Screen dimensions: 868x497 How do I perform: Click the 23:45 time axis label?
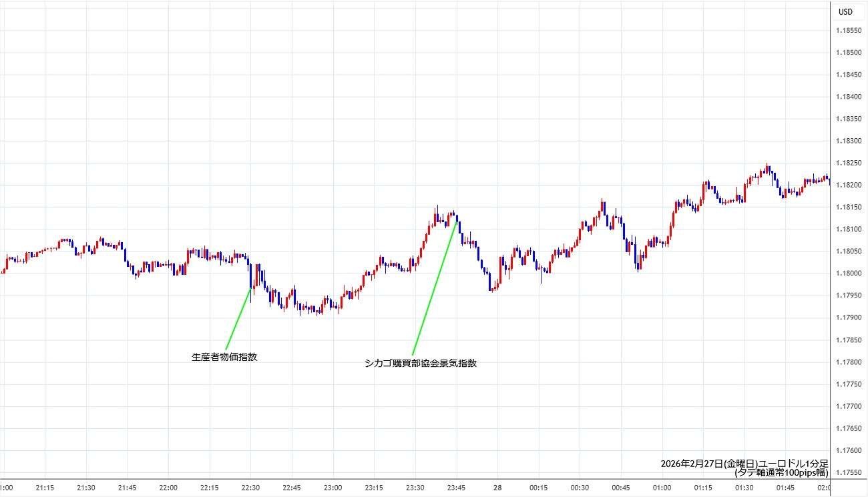tap(456, 488)
